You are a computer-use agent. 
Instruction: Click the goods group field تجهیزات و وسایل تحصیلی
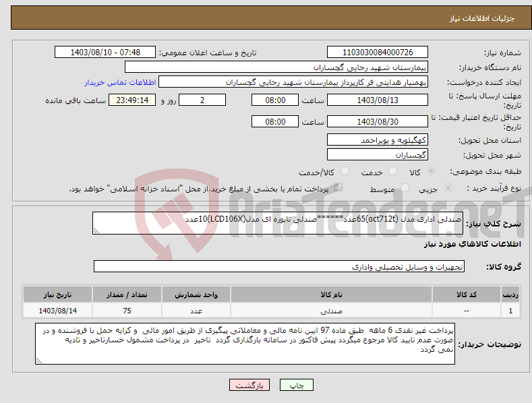pos(279,267)
